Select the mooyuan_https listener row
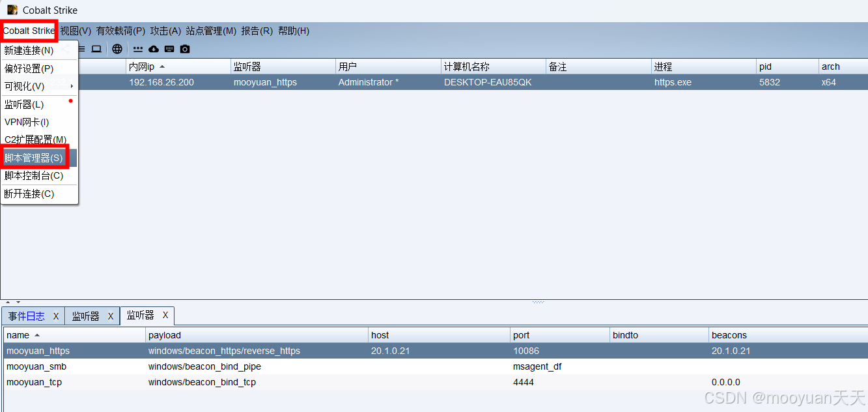Screen dimensions: 868x412 (x=435, y=351)
